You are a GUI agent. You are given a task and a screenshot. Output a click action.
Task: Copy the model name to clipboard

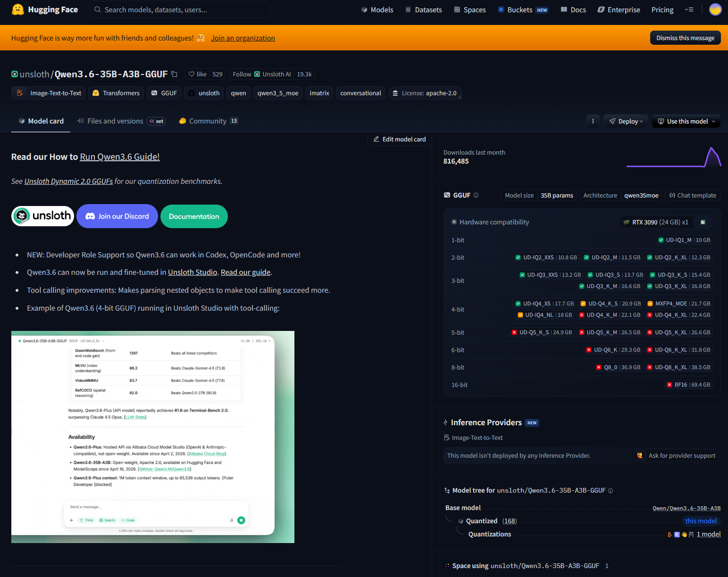click(174, 74)
